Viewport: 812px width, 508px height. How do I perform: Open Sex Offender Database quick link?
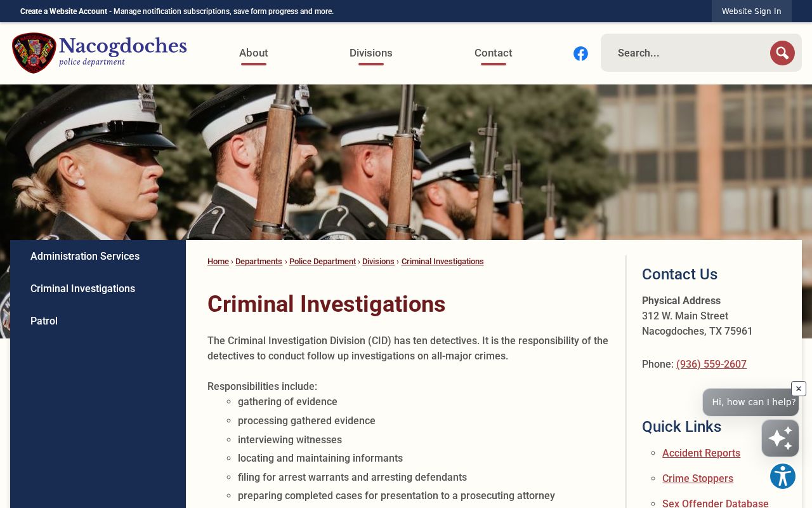(716, 504)
